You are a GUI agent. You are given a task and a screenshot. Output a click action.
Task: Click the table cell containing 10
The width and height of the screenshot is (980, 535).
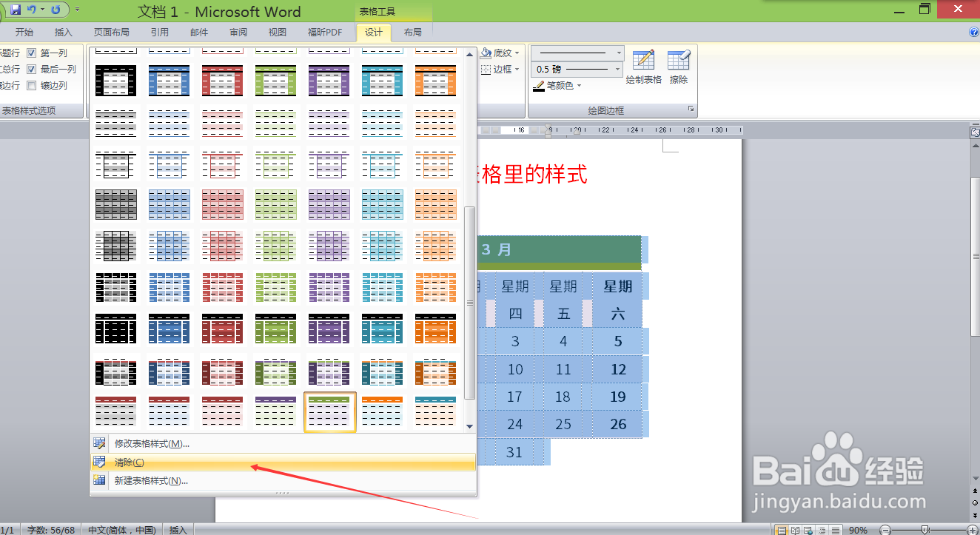coord(515,369)
